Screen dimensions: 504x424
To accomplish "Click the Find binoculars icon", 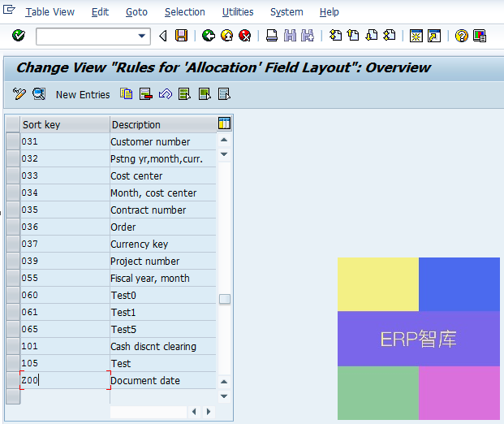I will (290, 36).
